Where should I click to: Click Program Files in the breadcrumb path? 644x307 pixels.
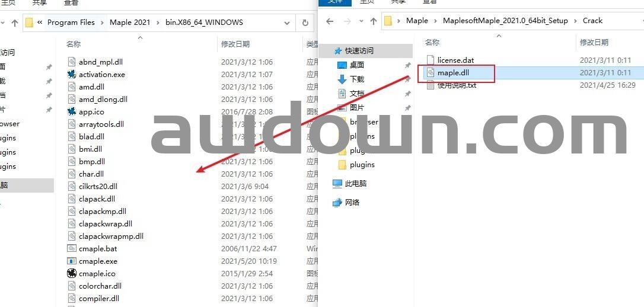(x=71, y=23)
